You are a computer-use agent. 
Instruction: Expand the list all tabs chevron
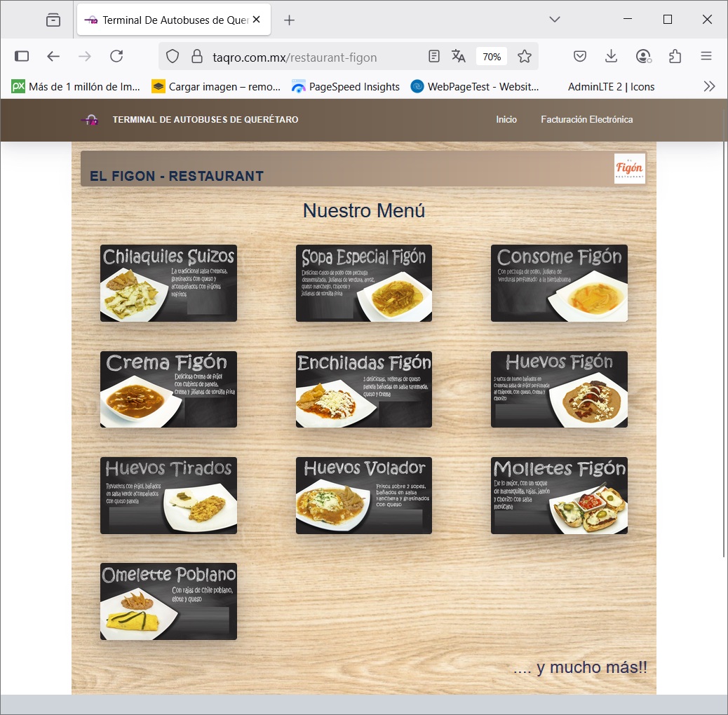555,20
